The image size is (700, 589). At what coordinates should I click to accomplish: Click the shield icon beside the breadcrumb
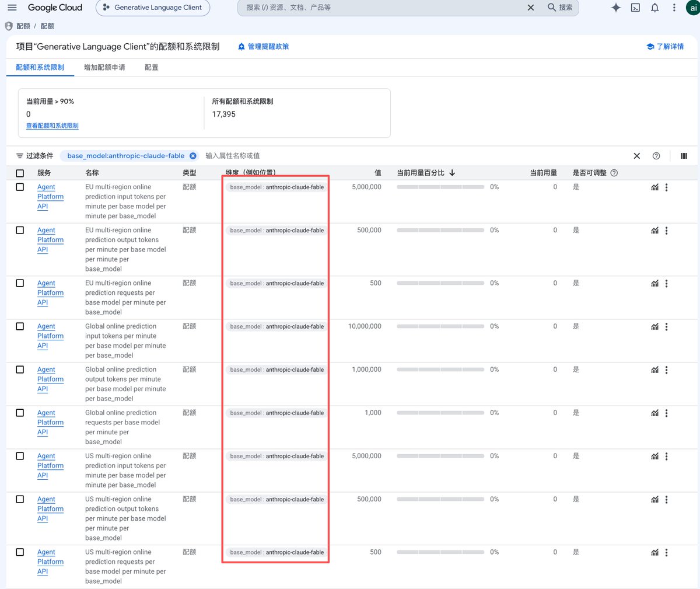[9, 26]
